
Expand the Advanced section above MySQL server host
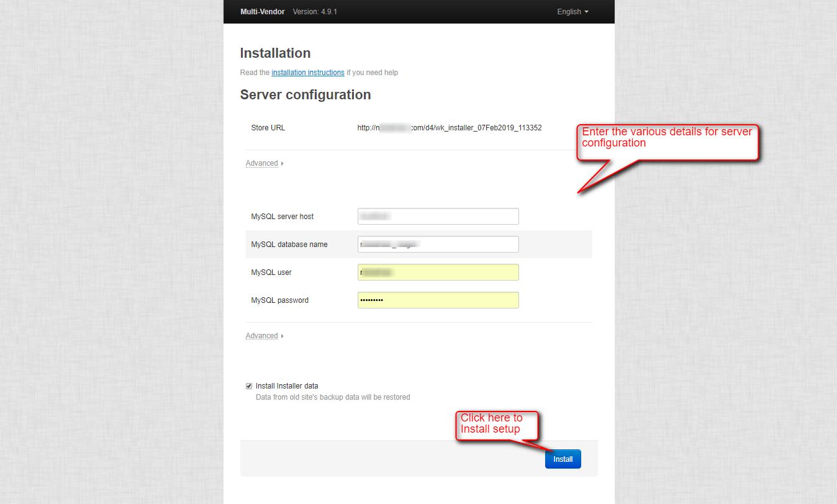[x=261, y=163]
